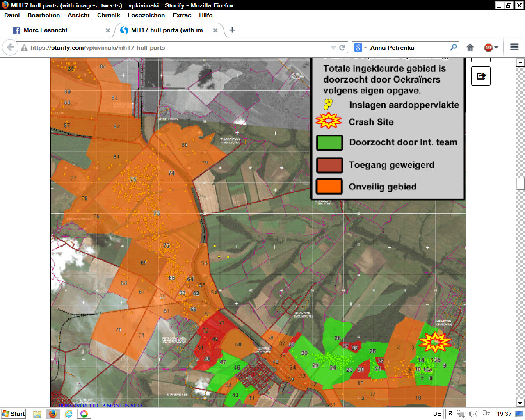
Task: Close the MH17 hull parts tab
Action: (x=215, y=30)
